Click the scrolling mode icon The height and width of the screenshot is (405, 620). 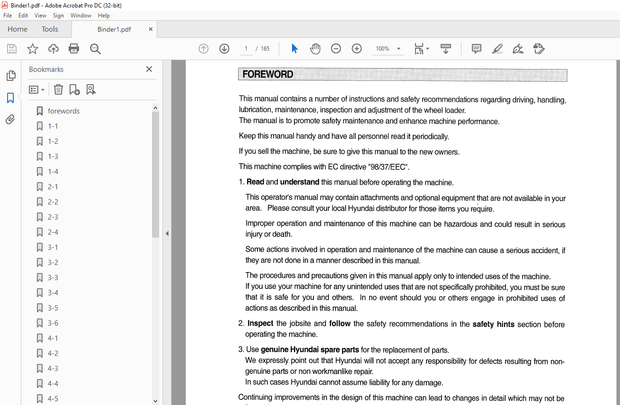[x=446, y=49]
